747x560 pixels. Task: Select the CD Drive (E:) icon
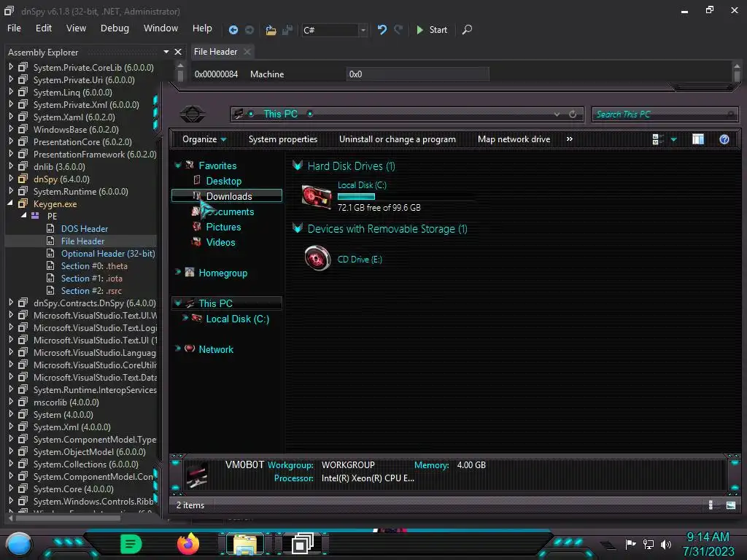tap(317, 259)
